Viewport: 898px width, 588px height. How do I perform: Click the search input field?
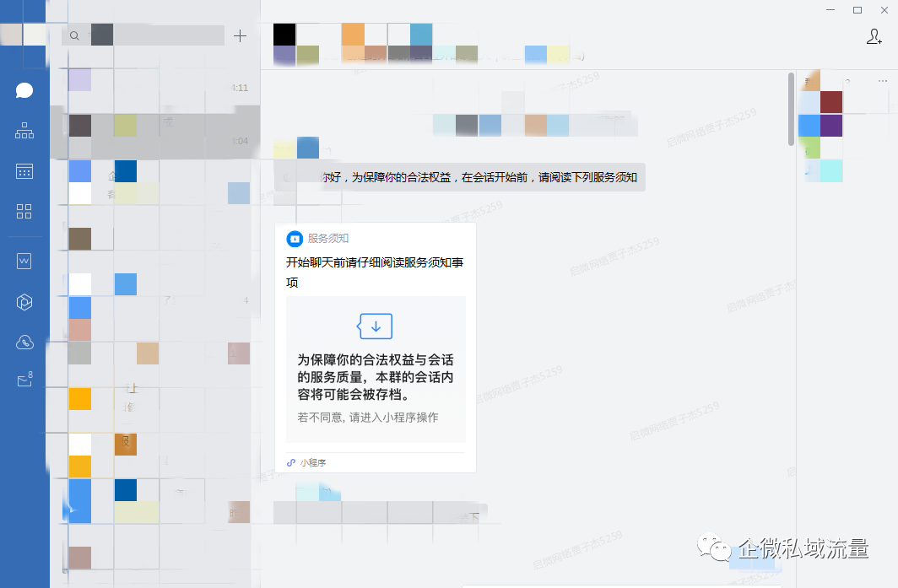point(143,35)
